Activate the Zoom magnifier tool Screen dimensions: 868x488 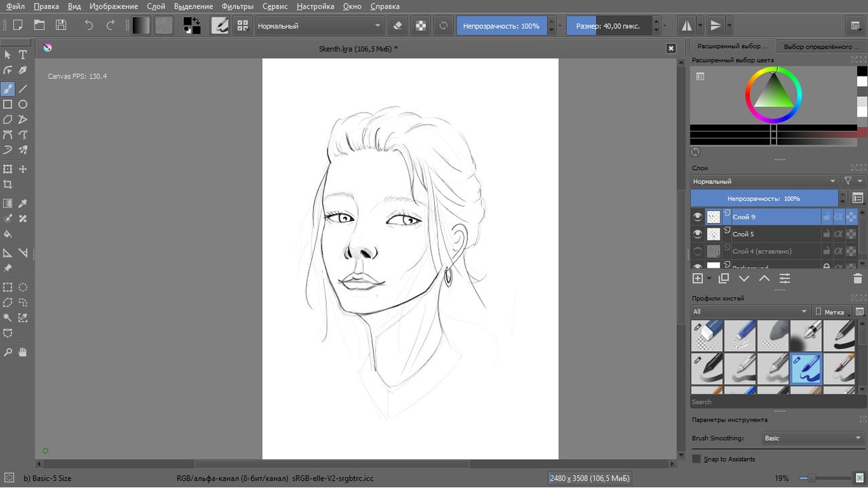[7, 352]
